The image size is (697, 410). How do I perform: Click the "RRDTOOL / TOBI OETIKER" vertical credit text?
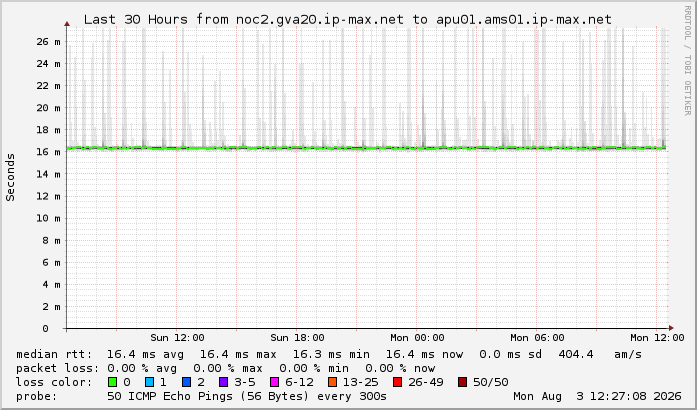(687, 61)
